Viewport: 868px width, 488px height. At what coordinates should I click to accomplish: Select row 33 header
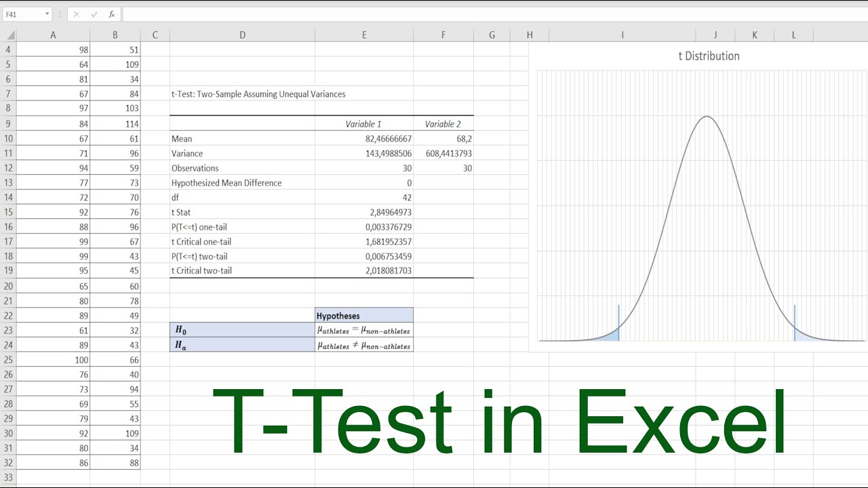tap(8, 478)
